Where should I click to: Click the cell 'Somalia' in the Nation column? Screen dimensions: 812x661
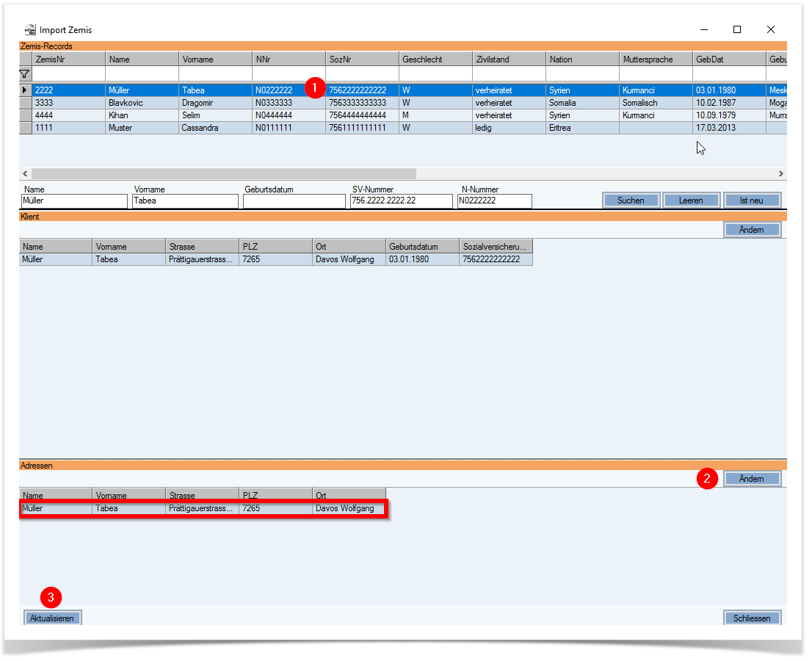click(x=583, y=103)
